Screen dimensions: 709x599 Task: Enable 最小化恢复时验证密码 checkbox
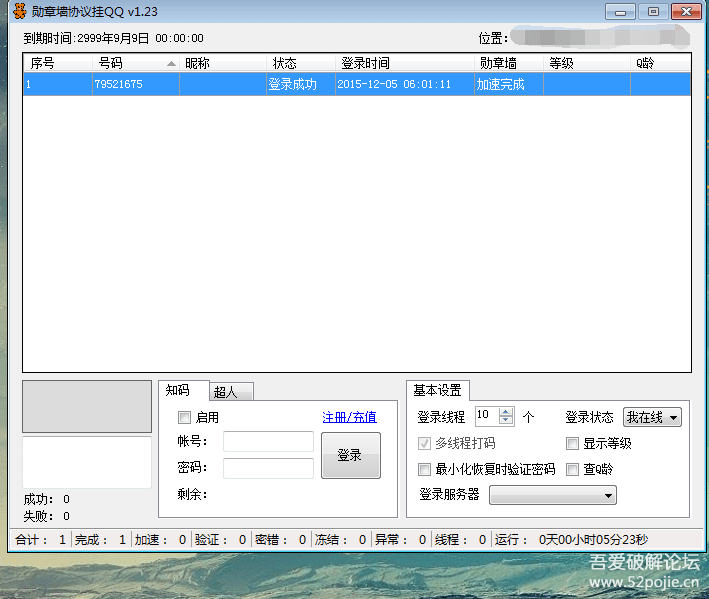[424, 469]
